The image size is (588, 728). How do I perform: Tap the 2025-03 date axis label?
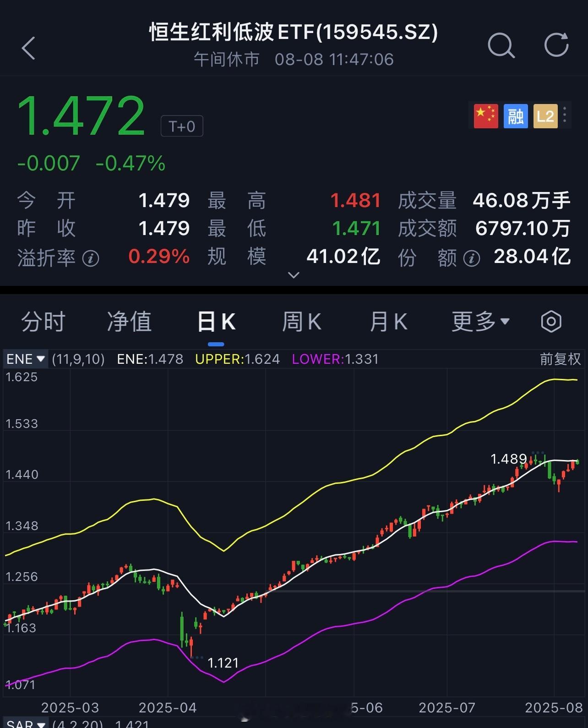pyautogui.click(x=70, y=708)
